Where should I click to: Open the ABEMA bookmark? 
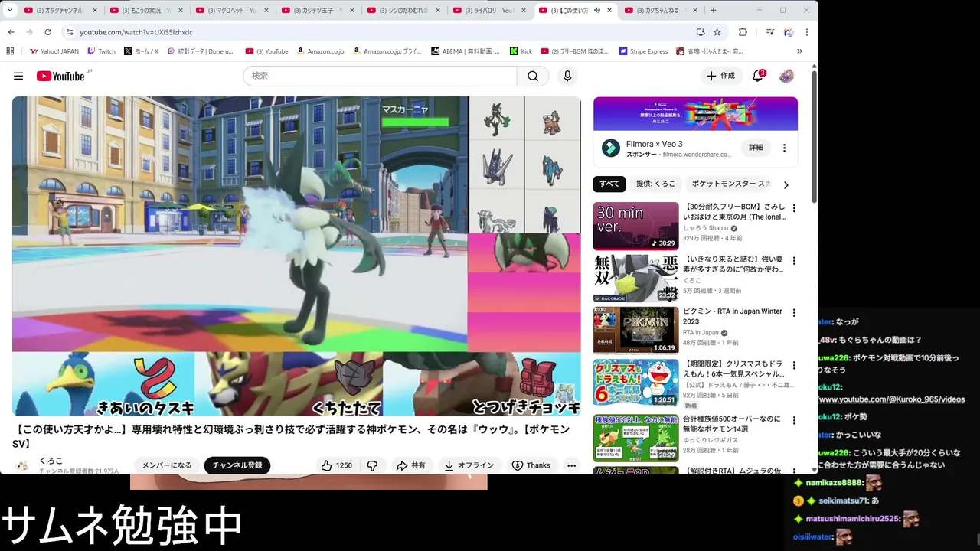(x=465, y=51)
